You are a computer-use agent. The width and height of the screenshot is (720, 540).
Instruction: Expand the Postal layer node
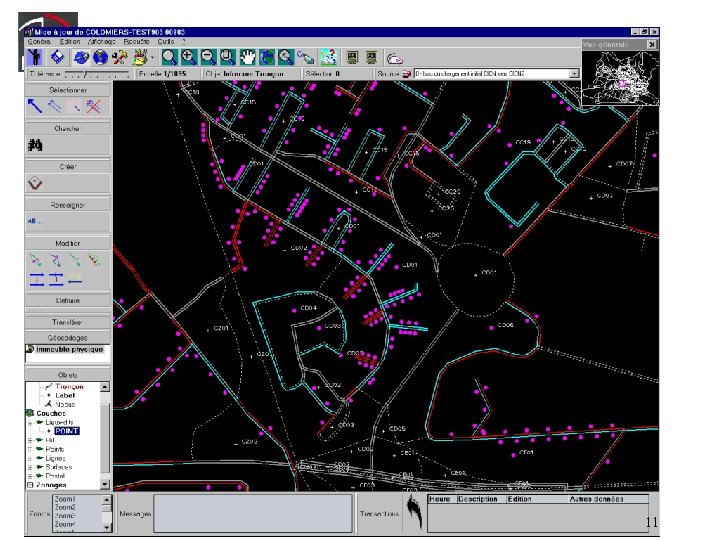[30, 476]
